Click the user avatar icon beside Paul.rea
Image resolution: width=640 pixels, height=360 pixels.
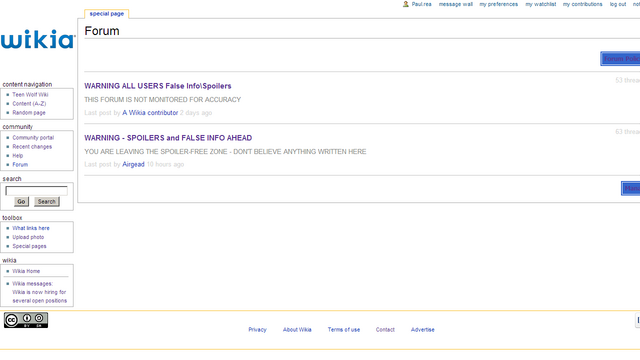click(406, 4)
